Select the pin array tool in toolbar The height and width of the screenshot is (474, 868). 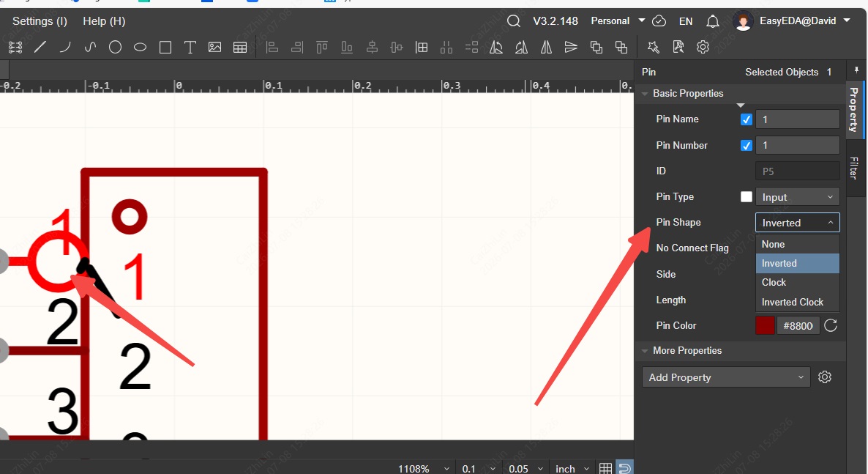click(x=15, y=48)
